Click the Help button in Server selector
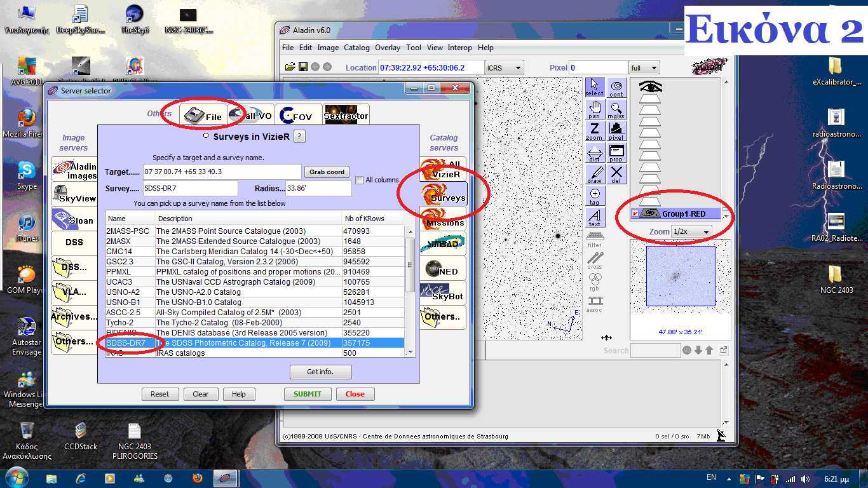This screenshot has width=868, height=488. click(239, 394)
